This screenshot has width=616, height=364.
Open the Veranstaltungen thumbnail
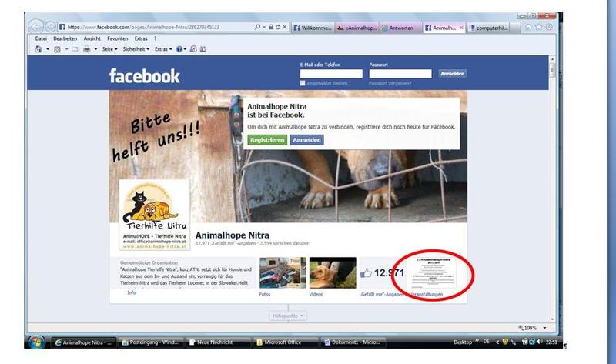(x=434, y=272)
